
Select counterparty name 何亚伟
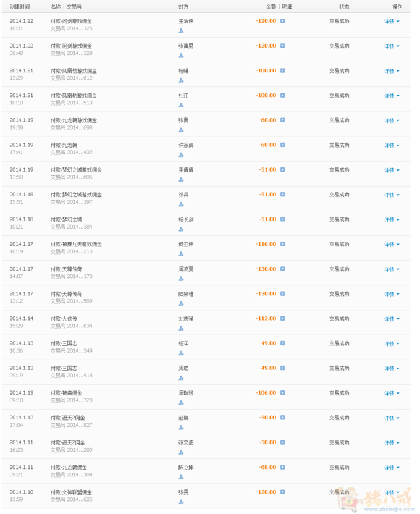(186, 244)
